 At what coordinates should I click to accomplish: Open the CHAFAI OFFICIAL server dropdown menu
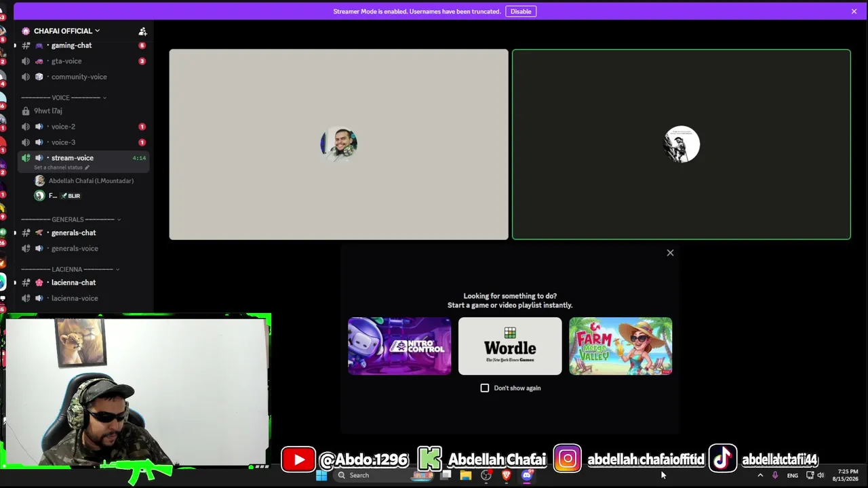click(x=66, y=31)
